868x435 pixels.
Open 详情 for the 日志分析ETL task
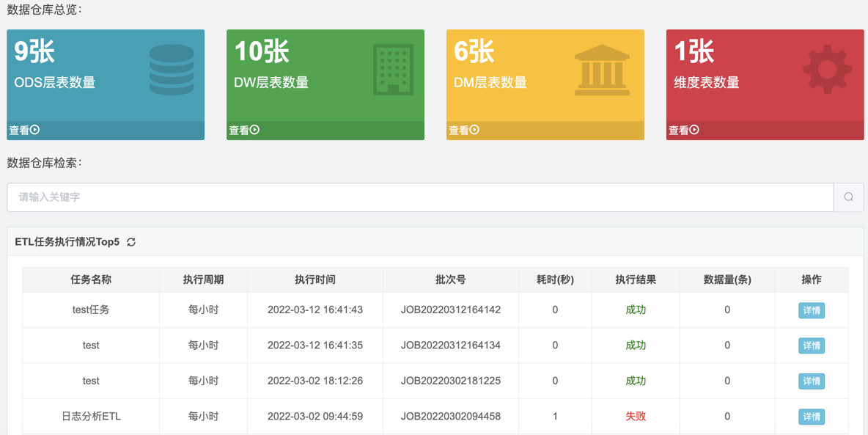(x=812, y=417)
